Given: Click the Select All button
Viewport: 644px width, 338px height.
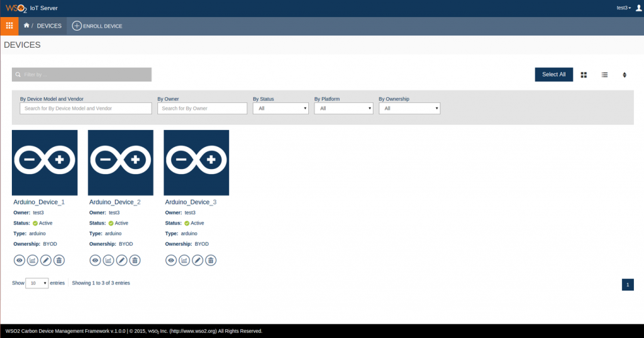Looking at the screenshot, I should pyautogui.click(x=553, y=75).
